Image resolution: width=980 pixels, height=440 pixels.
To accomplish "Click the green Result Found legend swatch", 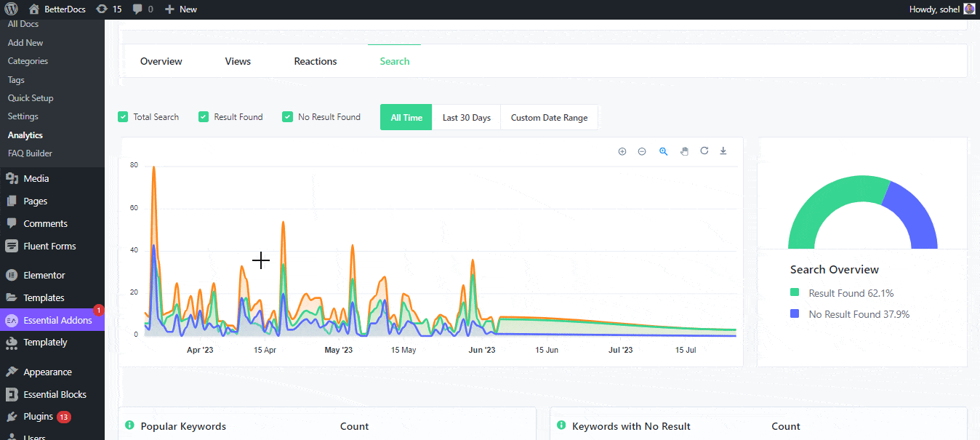I will point(795,293).
